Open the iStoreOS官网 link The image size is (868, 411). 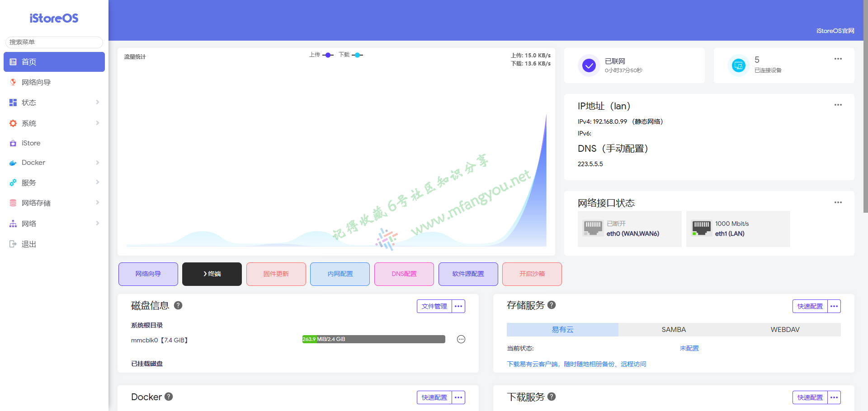[835, 31]
